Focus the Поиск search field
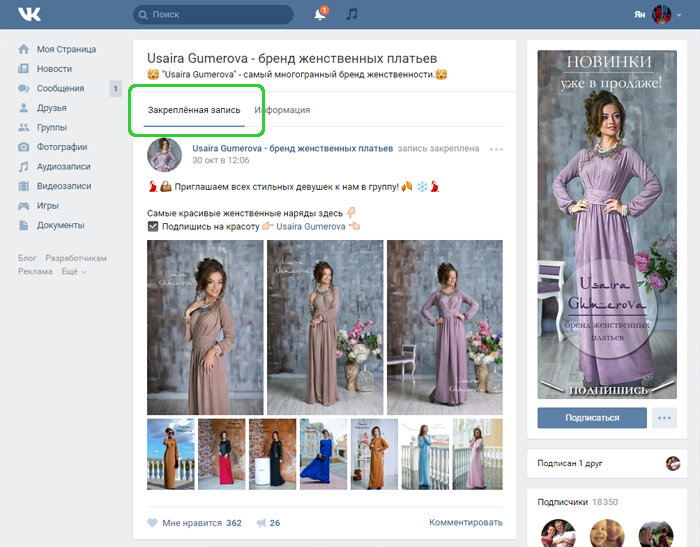This screenshot has height=547, width=700. pos(213,15)
